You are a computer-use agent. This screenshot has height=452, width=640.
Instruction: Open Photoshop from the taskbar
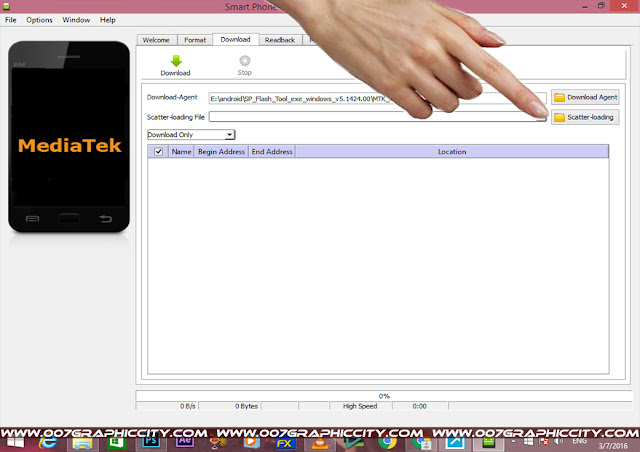pos(151,443)
